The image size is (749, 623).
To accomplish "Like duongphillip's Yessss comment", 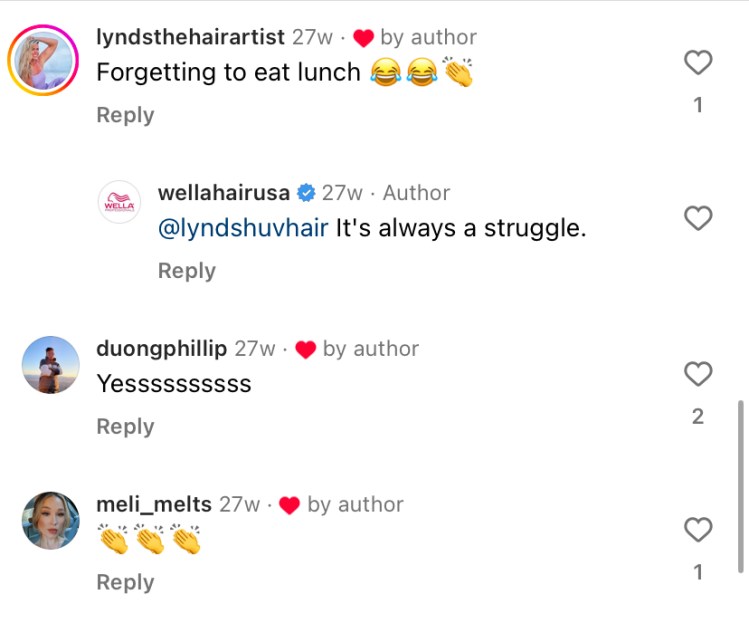I will pyautogui.click(x=697, y=374).
